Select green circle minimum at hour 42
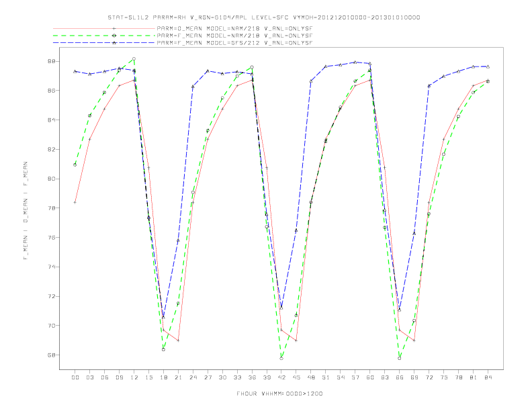The image size is (532, 411). (x=281, y=358)
